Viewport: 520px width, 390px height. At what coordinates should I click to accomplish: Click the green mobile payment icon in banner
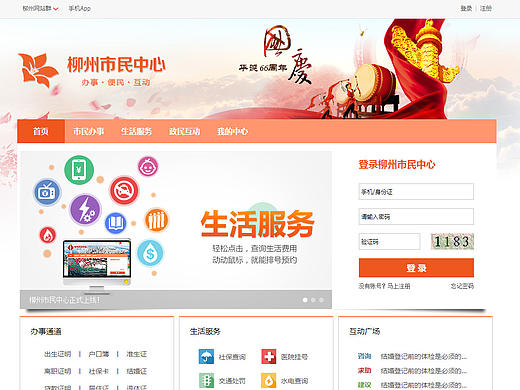coord(79,170)
